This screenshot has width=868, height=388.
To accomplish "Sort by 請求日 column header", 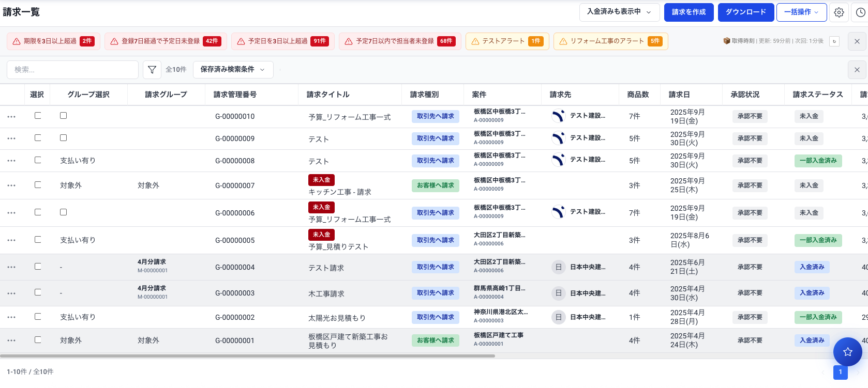I will [x=679, y=95].
